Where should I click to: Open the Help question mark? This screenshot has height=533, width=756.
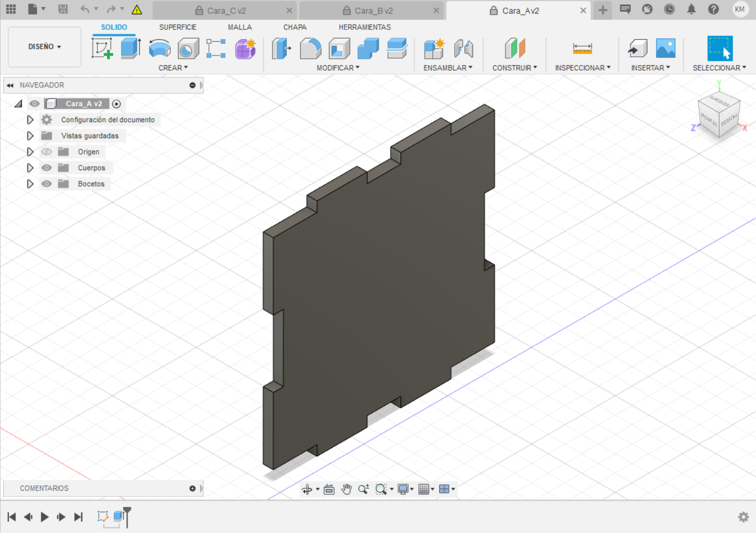pos(713,9)
